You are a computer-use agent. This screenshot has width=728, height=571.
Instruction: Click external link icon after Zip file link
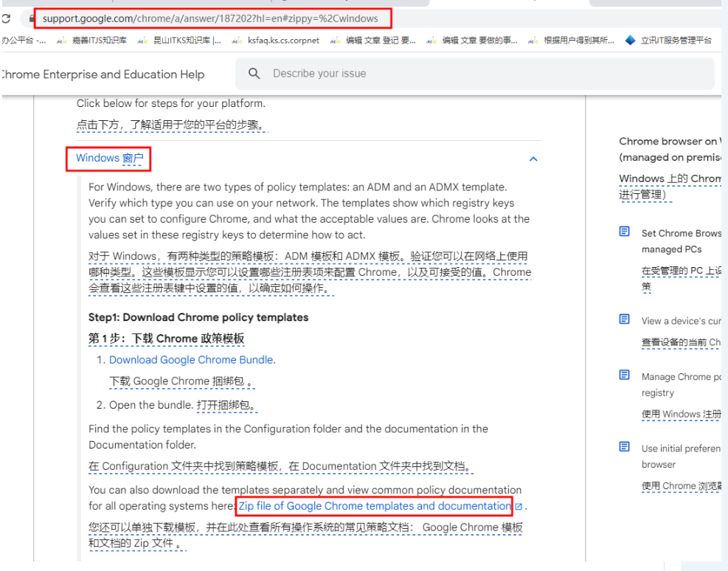(x=519, y=507)
